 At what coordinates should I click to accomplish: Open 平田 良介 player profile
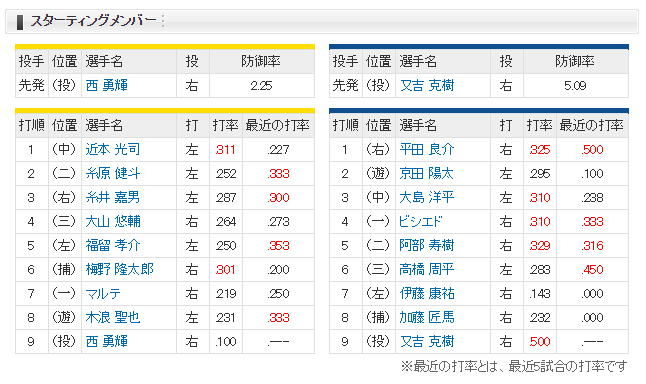(x=427, y=150)
